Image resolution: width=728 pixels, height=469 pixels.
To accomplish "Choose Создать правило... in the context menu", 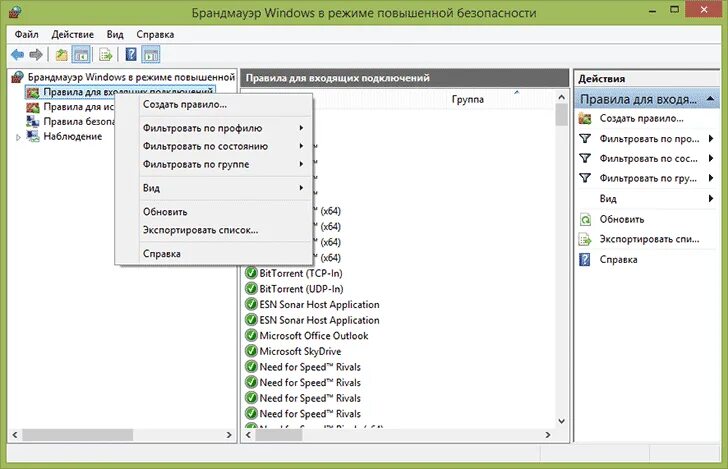I will (214, 104).
